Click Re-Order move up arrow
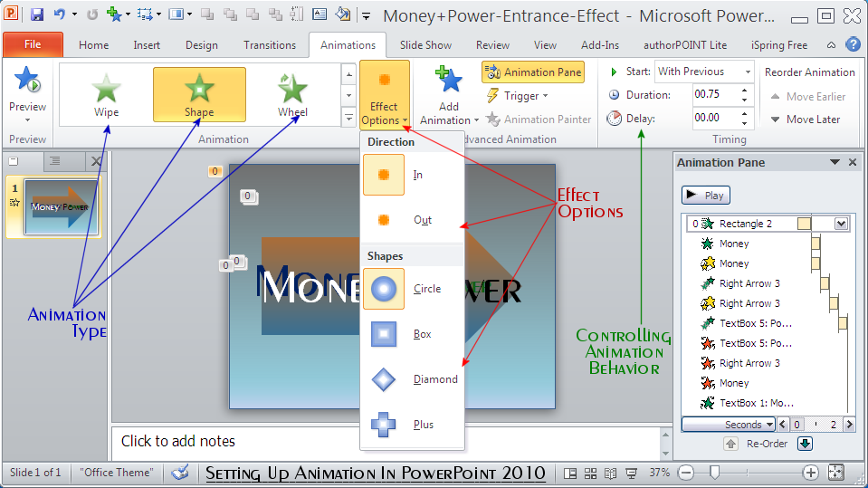Viewport: 868px width, 488px height. point(730,444)
